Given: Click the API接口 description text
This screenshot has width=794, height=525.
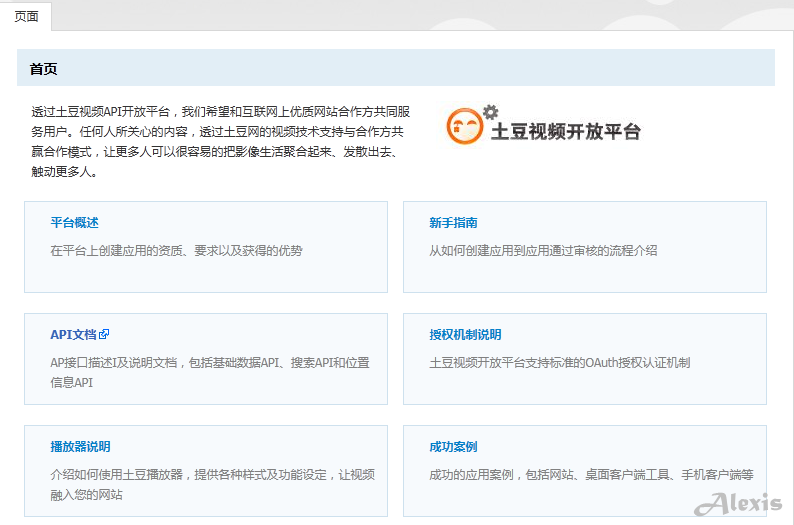Looking at the screenshot, I should pyautogui.click(x=210, y=373).
